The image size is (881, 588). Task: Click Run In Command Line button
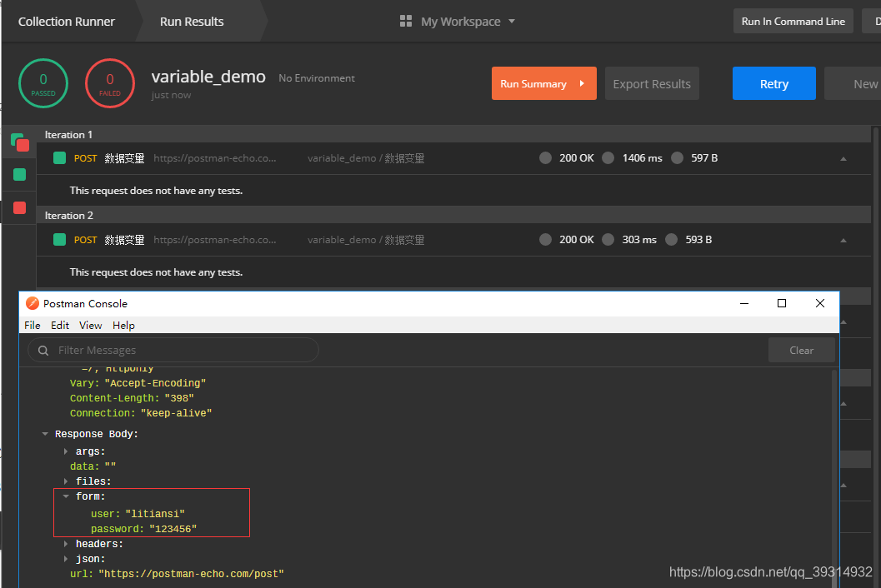[x=793, y=22]
